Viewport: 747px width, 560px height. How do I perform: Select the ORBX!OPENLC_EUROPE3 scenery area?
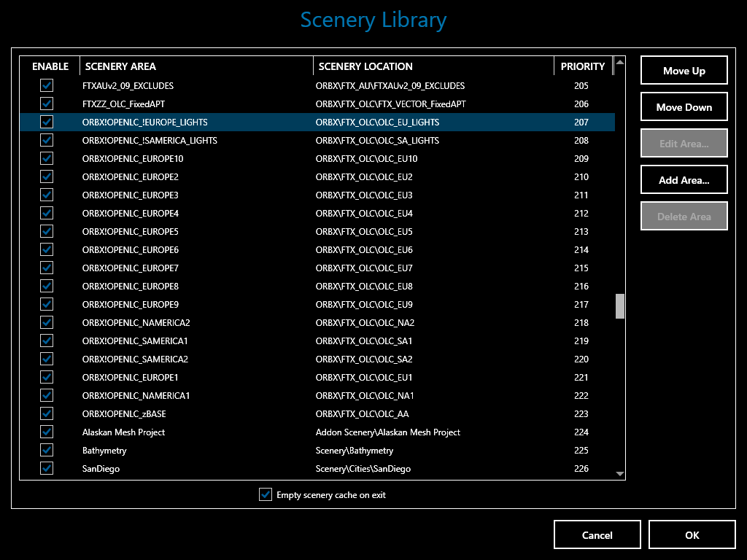click(130, 195)
